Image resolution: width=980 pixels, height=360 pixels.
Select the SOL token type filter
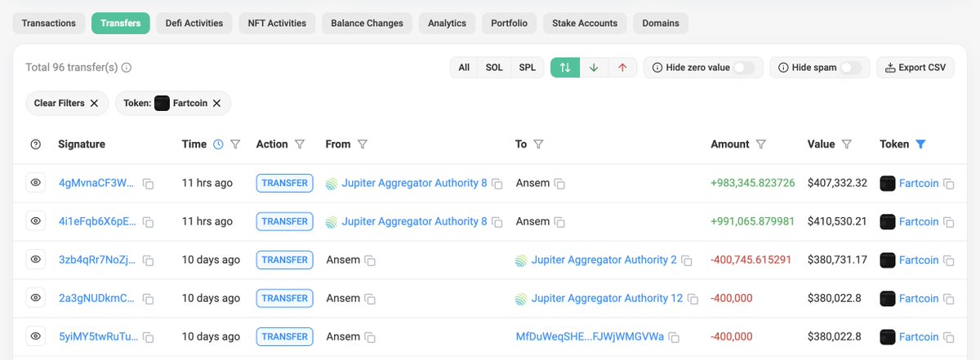(494, 67)
